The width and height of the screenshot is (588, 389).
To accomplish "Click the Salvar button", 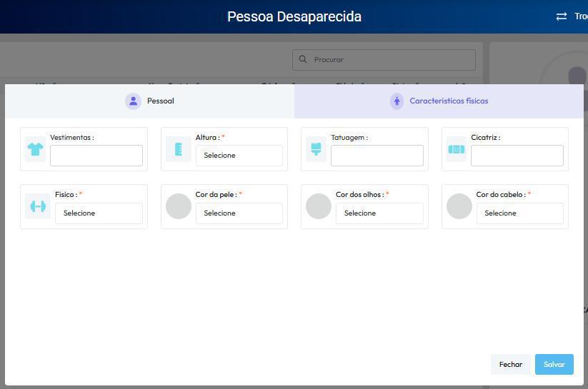I will [x=554, y=364].
